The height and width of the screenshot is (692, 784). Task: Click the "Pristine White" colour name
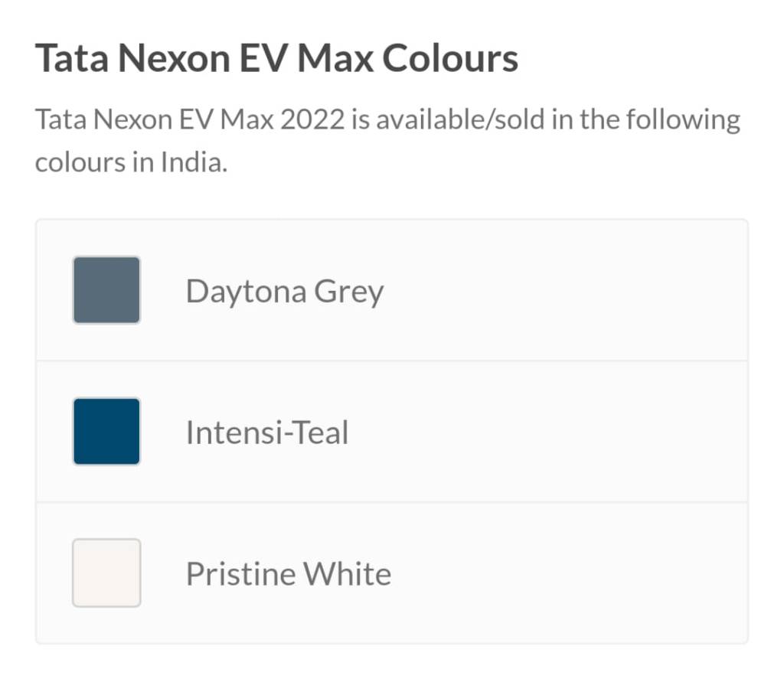click(x=288, y=573)
